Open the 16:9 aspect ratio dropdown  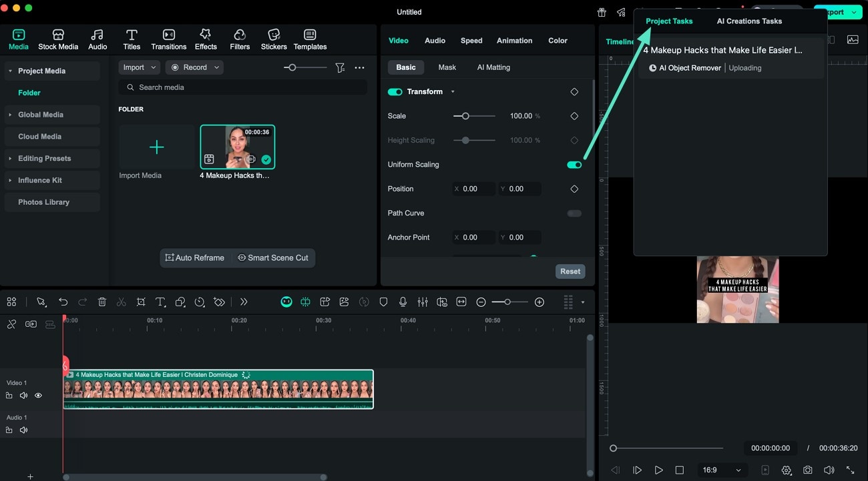[x=721, y=470]
